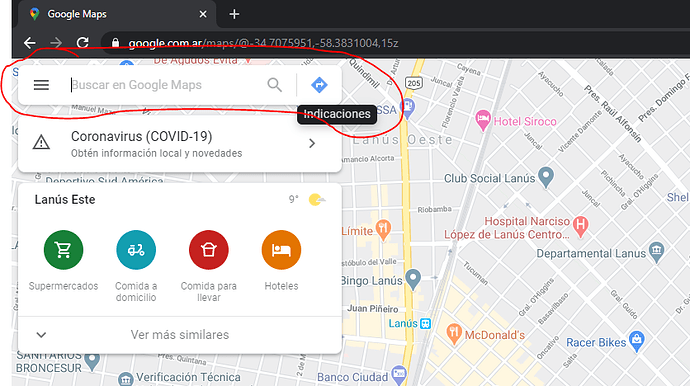Click the Hotel Siroco map pin
The height and width of the screenshot is (386, 690).
pos(483,120)
